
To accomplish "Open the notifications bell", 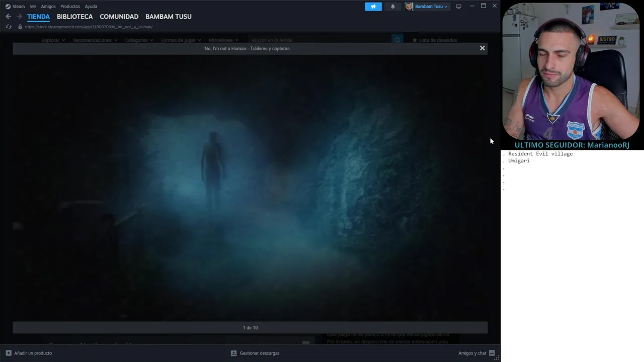I will 393,7.
